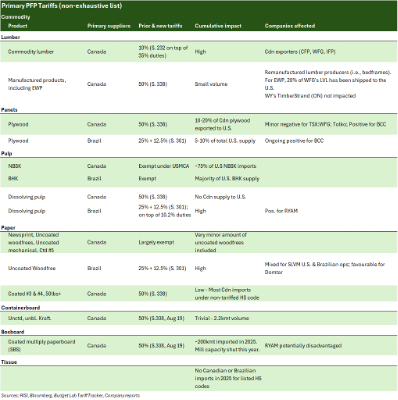398x400 pixels.
Task: Select 'High' in the Uncoated Woodfree row
Action: (200, 268)
